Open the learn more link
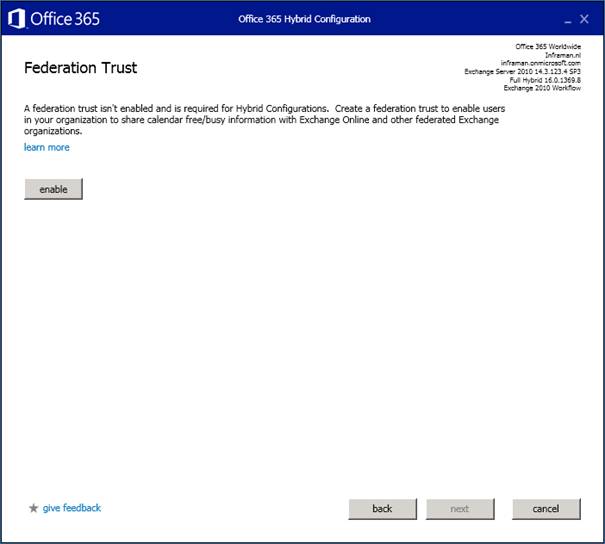This screenshot has height=544, width=605. 47,147
